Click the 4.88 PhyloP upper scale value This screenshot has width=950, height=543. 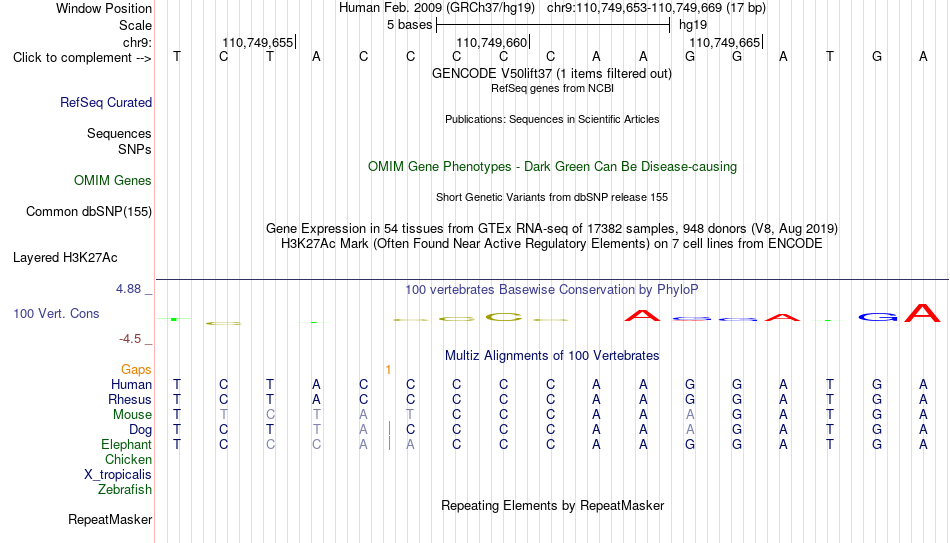[128, 289]
